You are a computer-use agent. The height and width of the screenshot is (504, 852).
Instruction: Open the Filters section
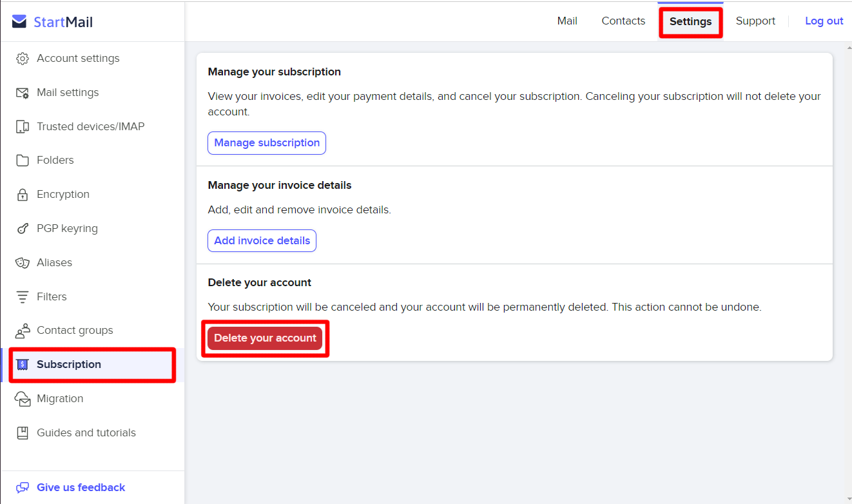[52, 296]
